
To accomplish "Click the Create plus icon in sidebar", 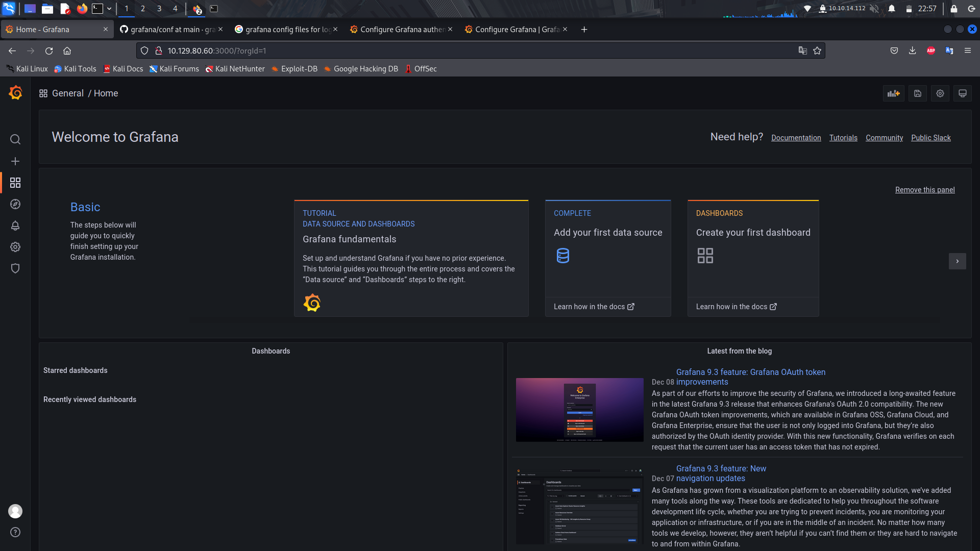I will 15,161.
